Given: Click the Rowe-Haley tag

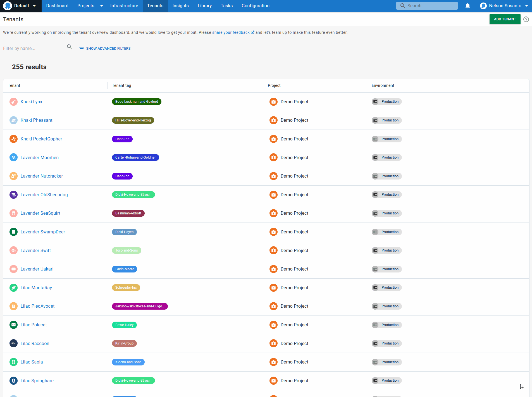Looking at the screenshot, I should pyautogui.click(x=124, y=325).
